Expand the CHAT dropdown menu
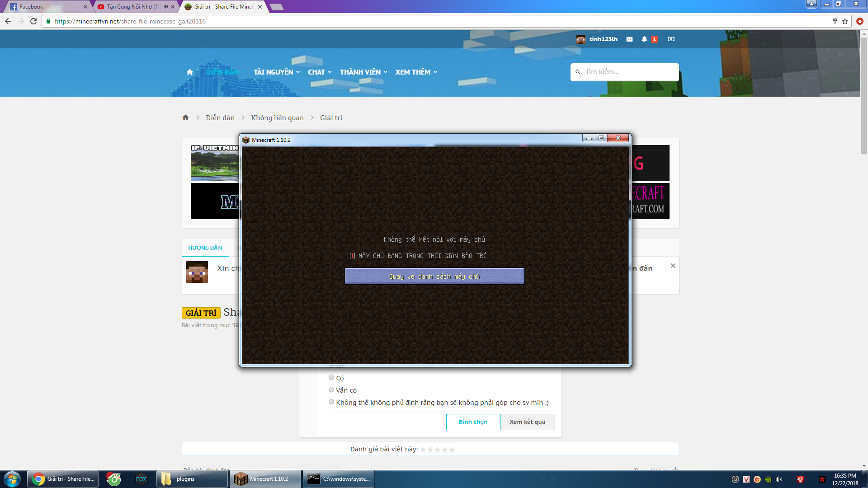The image size is (868, 488). click(320, 72)
